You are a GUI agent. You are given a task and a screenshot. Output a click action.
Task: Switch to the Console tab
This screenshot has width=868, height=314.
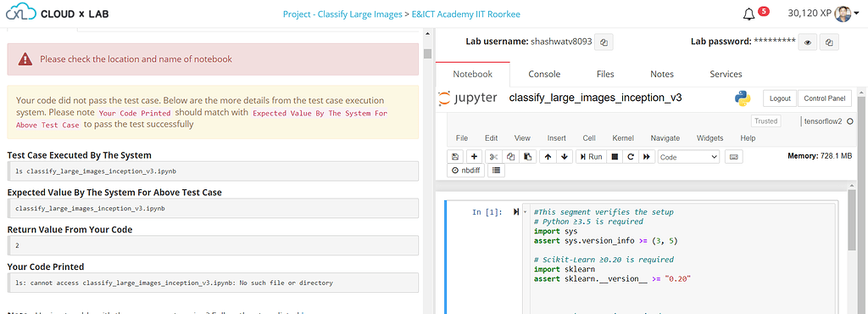click(544, 74)
